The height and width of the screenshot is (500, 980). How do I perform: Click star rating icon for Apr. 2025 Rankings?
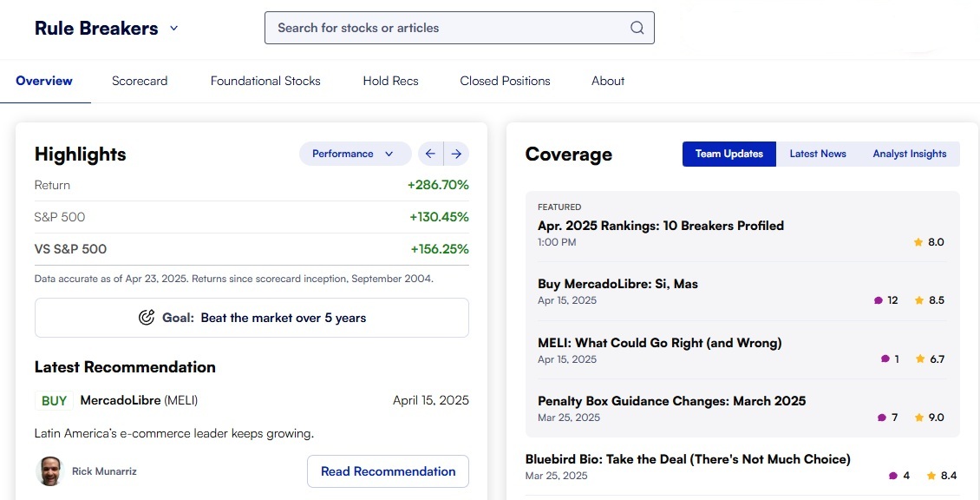click(918, 242)
